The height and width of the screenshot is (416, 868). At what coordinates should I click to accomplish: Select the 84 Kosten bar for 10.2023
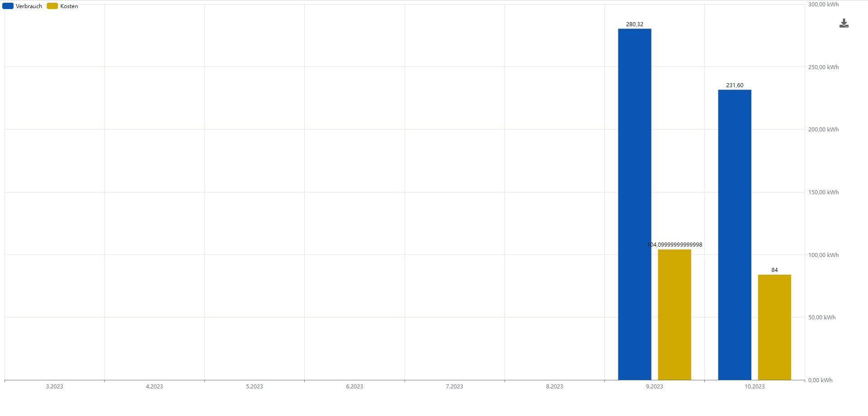coord(774,327)
